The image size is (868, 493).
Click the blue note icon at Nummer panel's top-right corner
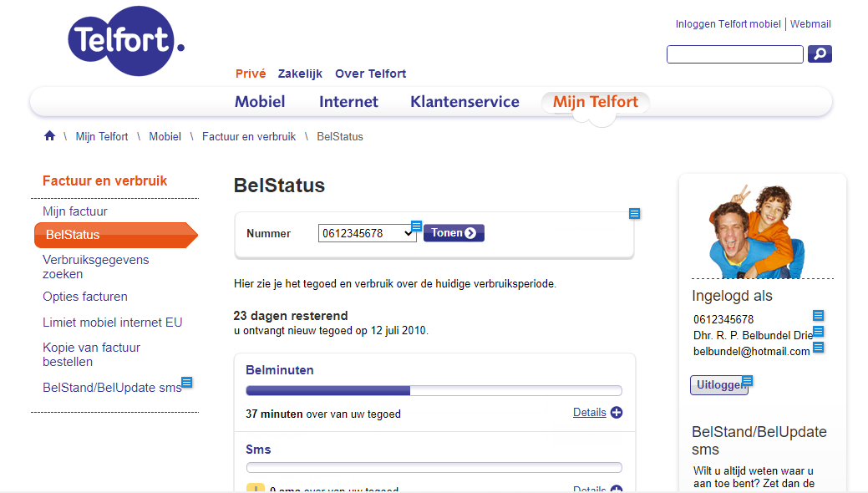click(634, 214)
